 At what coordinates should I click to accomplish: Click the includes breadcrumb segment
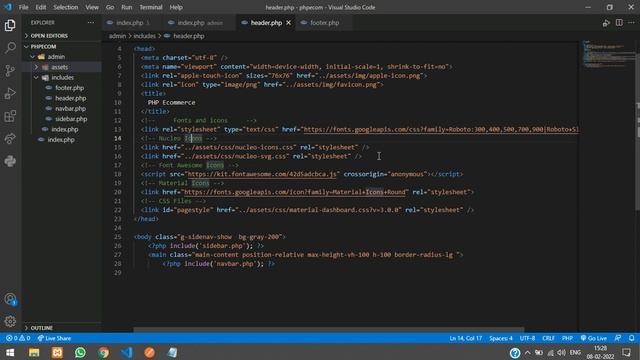click(x=144, y=36)
